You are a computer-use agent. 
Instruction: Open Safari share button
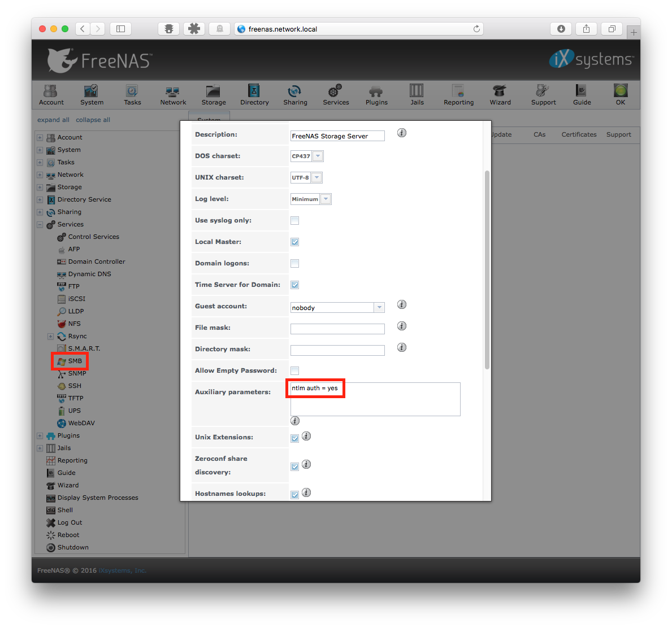click(x=586, y=29)
